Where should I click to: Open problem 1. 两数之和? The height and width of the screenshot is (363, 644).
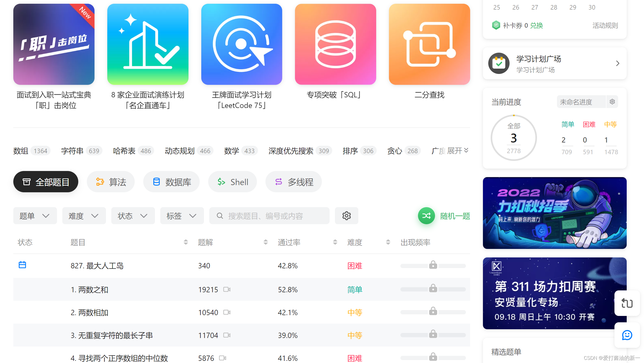(x=89, y=290)
